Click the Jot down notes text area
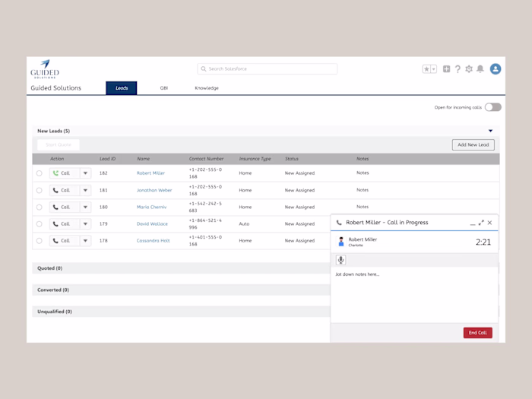The height and width of the screenshot is (399, 532). click(x=414, y=295)
